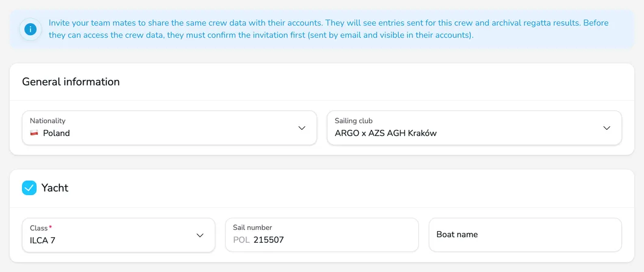Click the Boat name input field
The width and height of the screenshot is (644, 272).
[525, 235]
